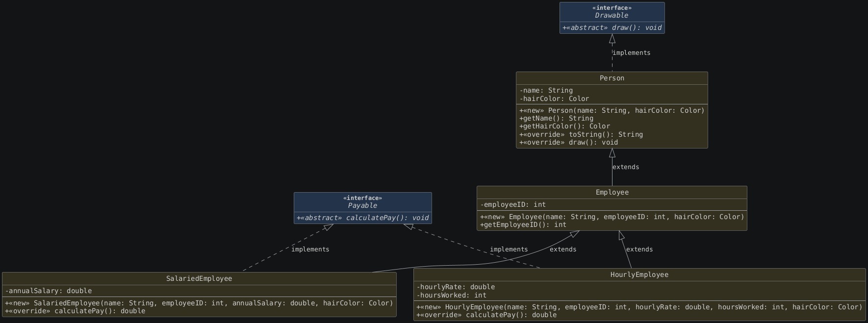Click the inheritance arrowhead under Drawable
Screen dimensions: 868x323
coord(612,39)
